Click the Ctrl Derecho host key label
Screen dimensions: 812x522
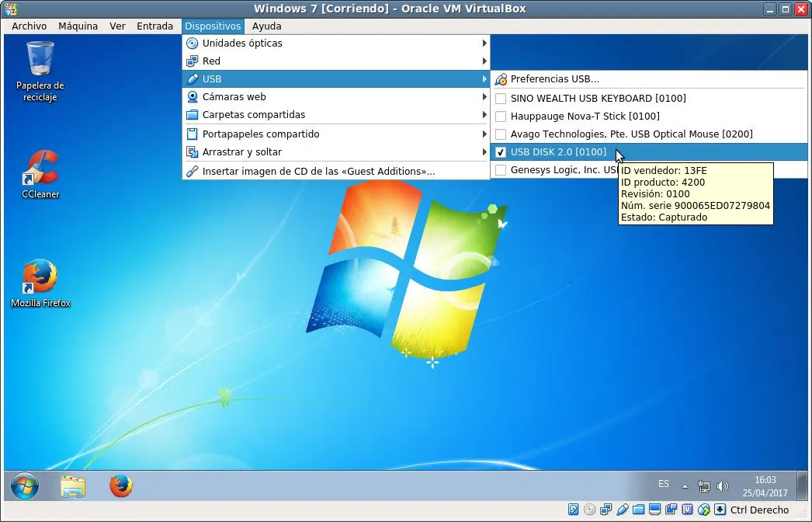tap(759, 510)
